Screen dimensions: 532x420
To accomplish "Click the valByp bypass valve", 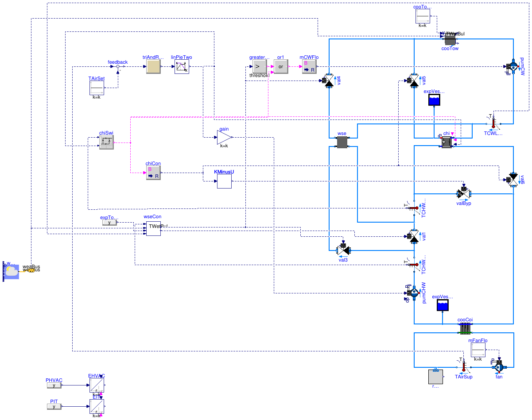I will [x=463, y=193].
